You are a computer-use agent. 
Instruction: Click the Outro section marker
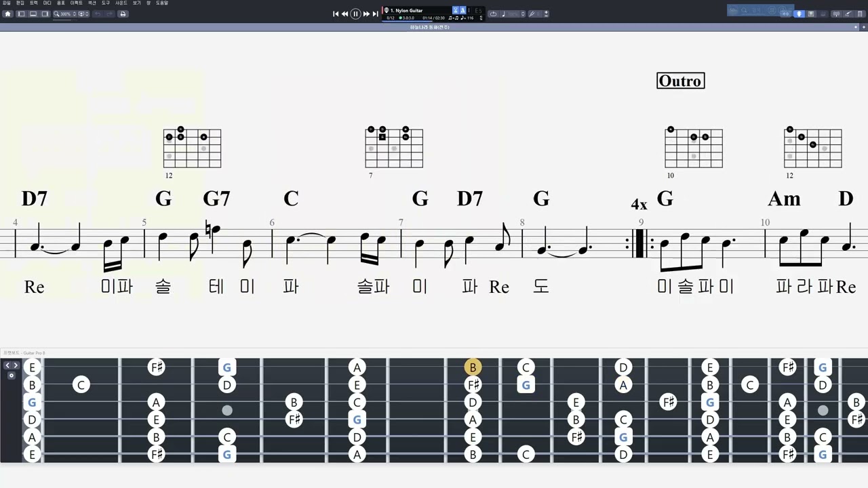681,81
